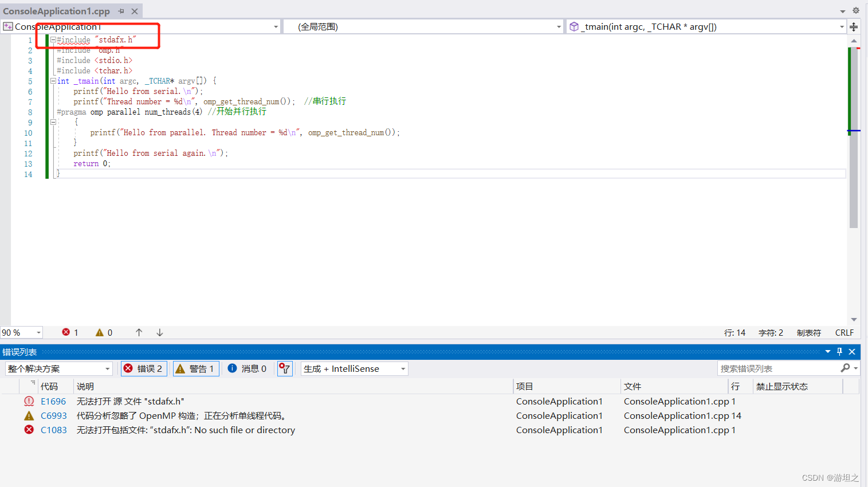This screenshot has height=487, width=868.
Task: Click the 'return 0;' code line
Action: [92, 164]
